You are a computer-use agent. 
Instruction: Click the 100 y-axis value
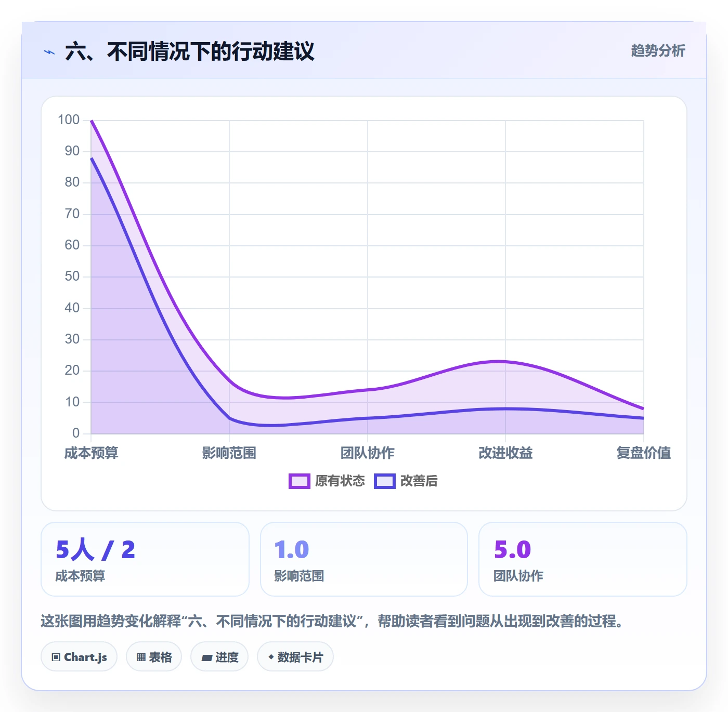coord(69,120)
